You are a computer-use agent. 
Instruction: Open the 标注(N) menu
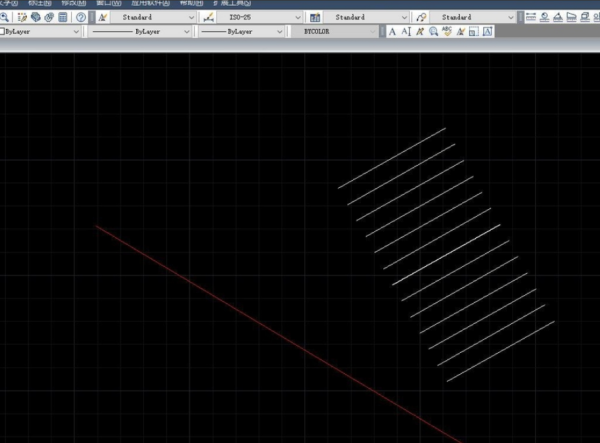40,3
